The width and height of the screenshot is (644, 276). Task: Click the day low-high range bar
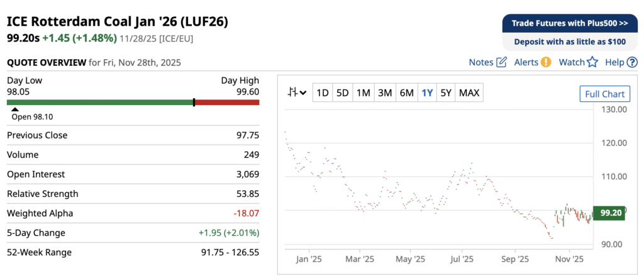tap(133, 102)
